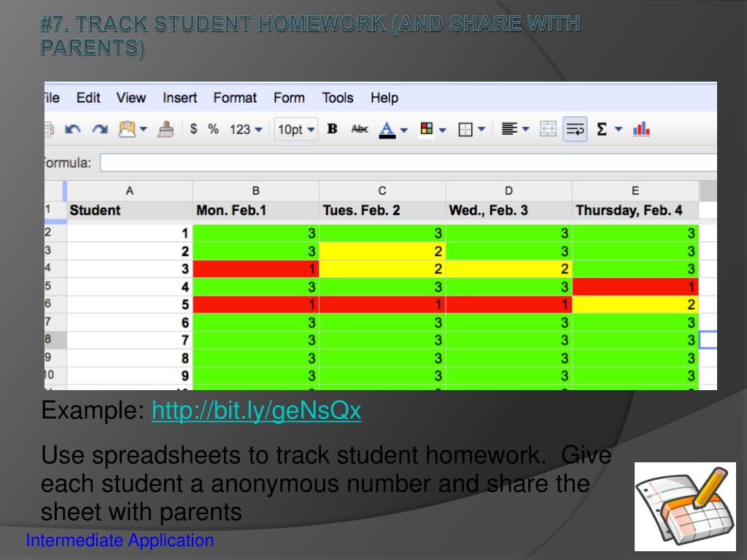Select column D header
The image size is (747, 560).
[508, 190]
